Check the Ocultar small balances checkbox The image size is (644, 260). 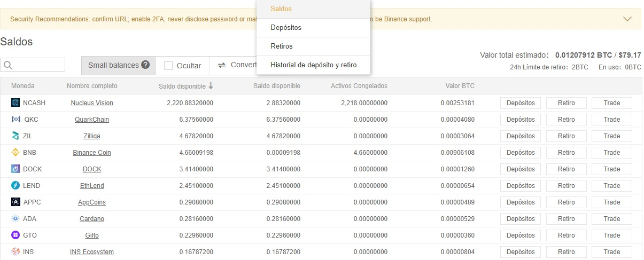pyautogui.click(x=168, y=66)
